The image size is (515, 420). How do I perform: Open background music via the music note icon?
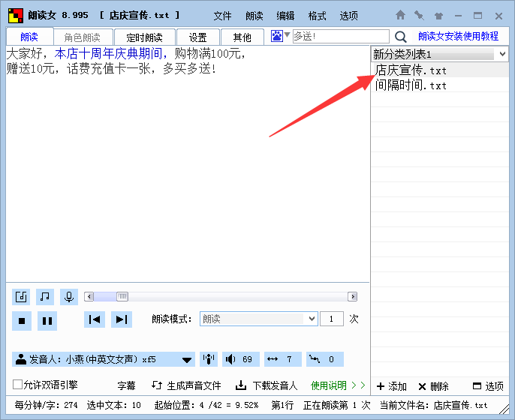click(46, 296)
